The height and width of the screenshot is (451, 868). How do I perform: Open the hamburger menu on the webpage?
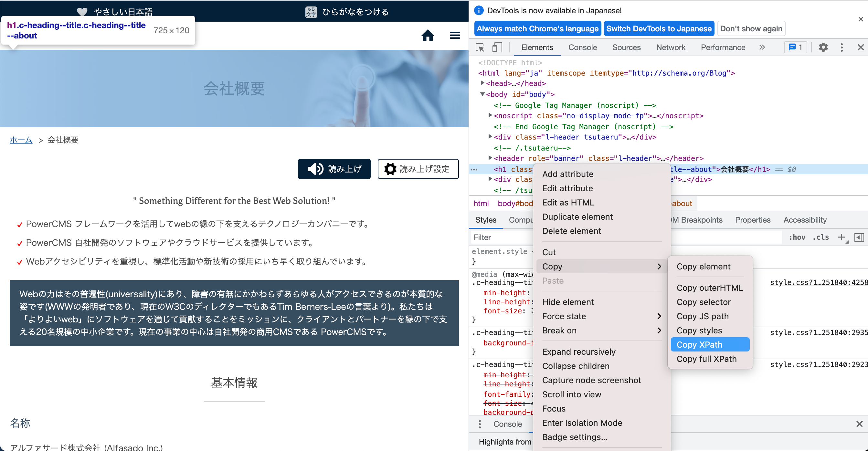click(455, 35)
